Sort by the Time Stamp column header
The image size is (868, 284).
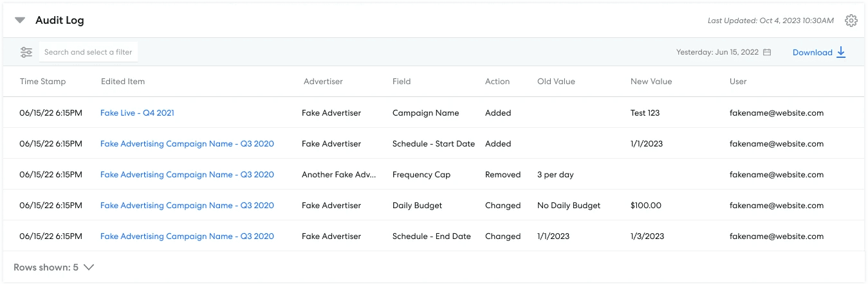tap(42, 82)
